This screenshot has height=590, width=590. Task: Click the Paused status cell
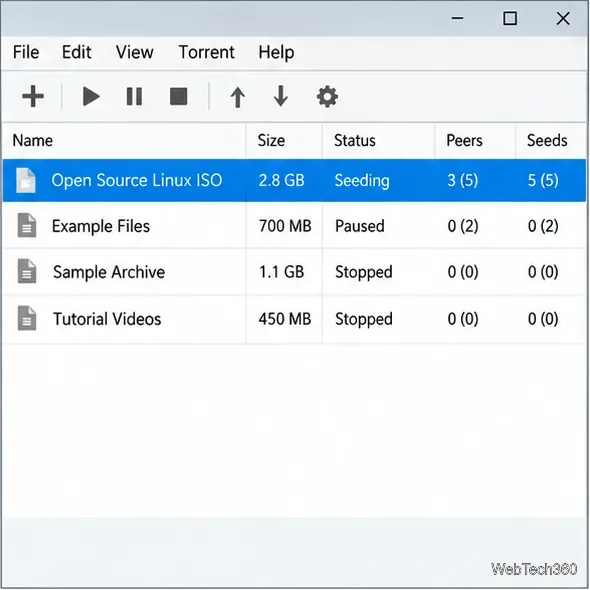coord(360,226)
